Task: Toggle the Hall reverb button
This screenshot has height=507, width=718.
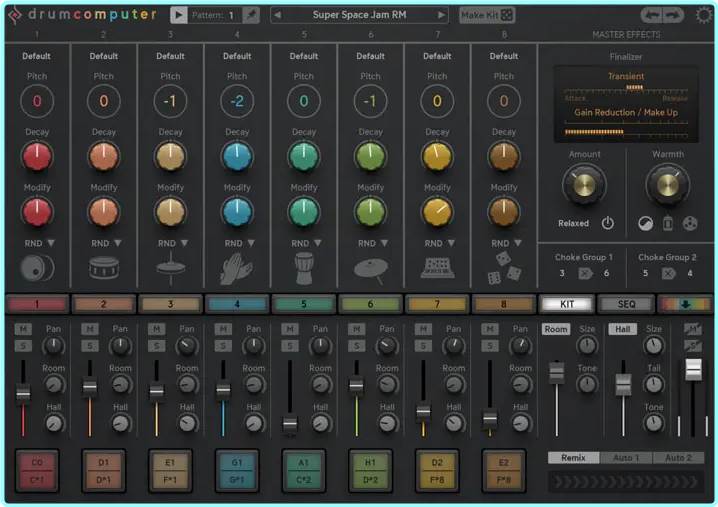Action: point(622,329)
